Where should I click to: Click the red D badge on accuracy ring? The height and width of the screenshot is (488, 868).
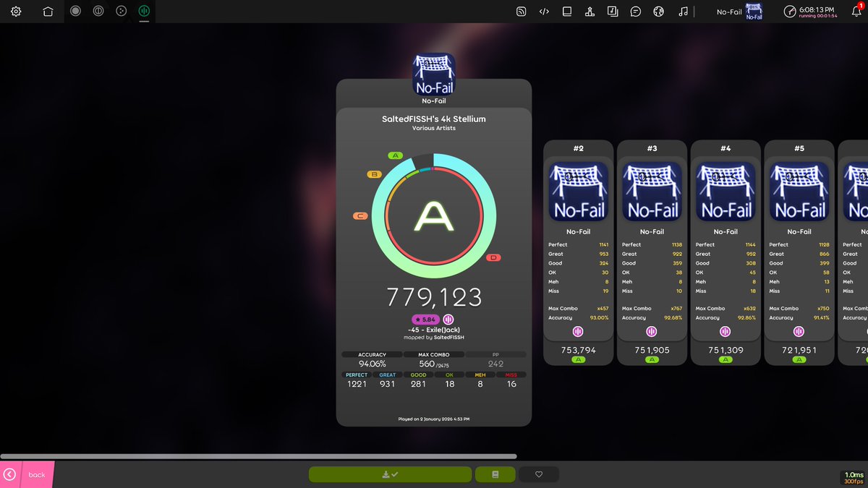(494, 257)
